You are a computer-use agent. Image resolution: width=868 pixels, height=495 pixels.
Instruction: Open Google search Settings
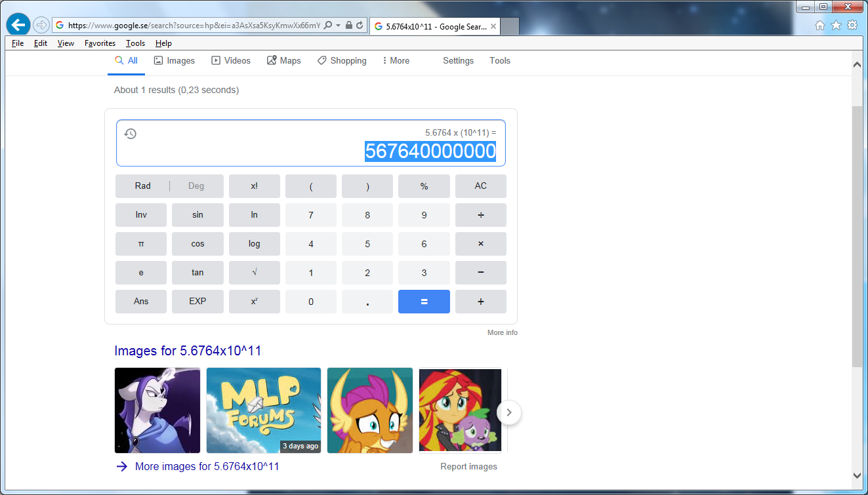458,61
